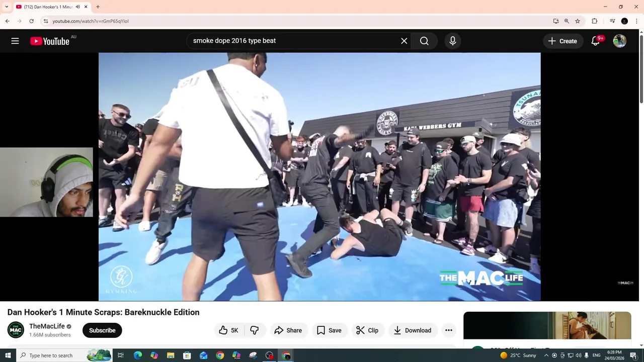This screenshot has width=644, height=362.
Task: Open the zoom magnifier in address bar
Action: (x=567, y=21)
